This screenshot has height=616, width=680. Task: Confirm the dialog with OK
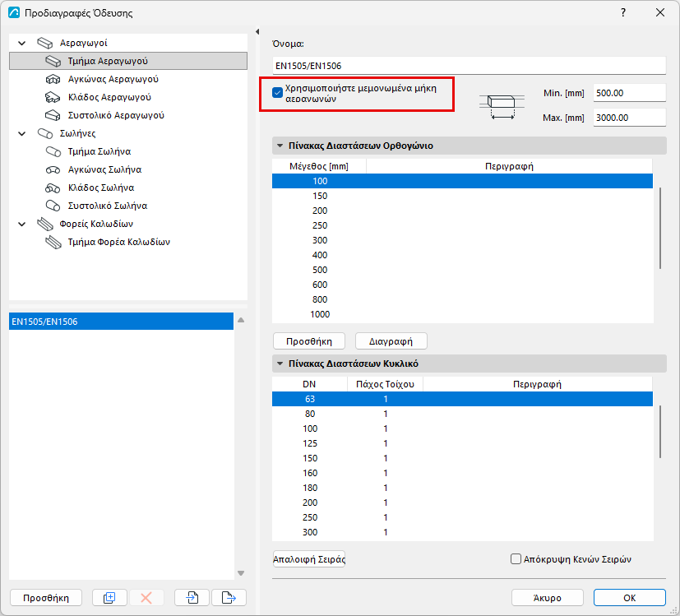[x=629, y=598]
